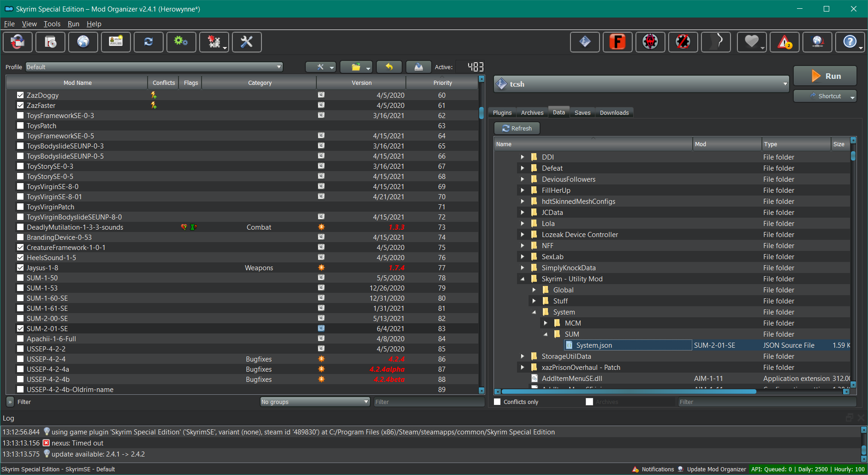Viewport: 868px width, 475px height.
Task: Expand the MCM folder arrow
Action: pyautogui.click(x=546, y=323)
